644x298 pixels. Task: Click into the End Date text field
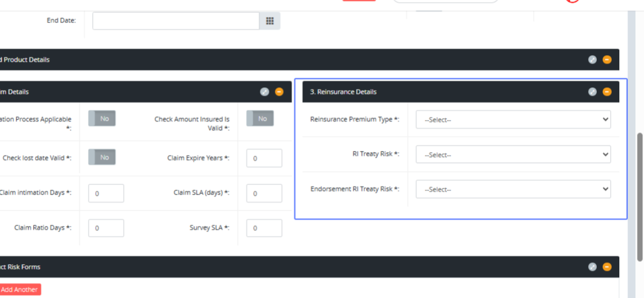coord(176,21)
